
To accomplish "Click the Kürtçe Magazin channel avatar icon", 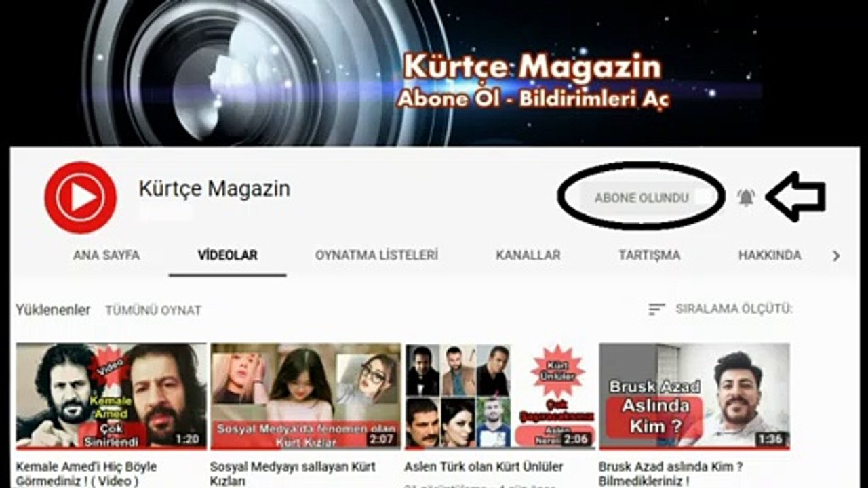I will point(80,197).
